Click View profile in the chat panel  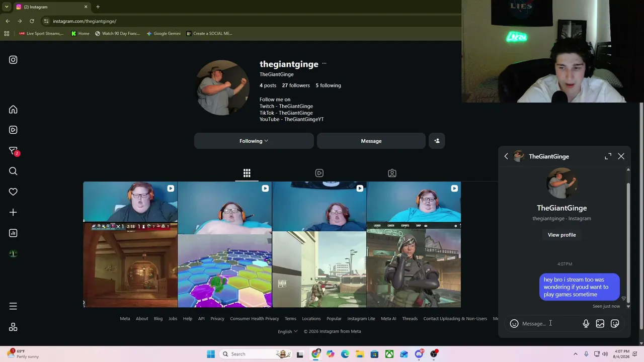[x=562, y=235]
